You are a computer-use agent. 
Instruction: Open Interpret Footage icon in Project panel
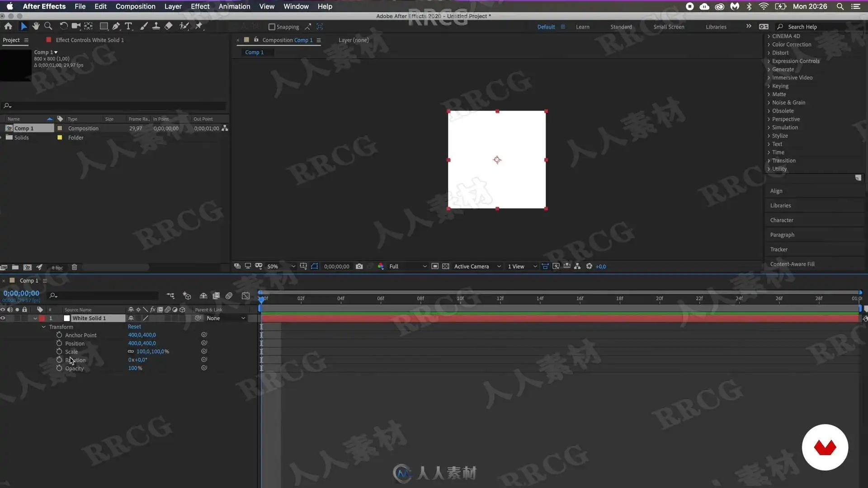3,267
